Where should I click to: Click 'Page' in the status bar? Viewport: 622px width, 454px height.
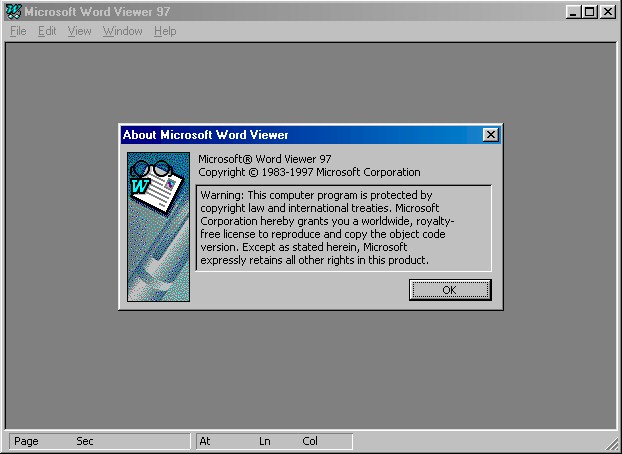coord(26,441)
